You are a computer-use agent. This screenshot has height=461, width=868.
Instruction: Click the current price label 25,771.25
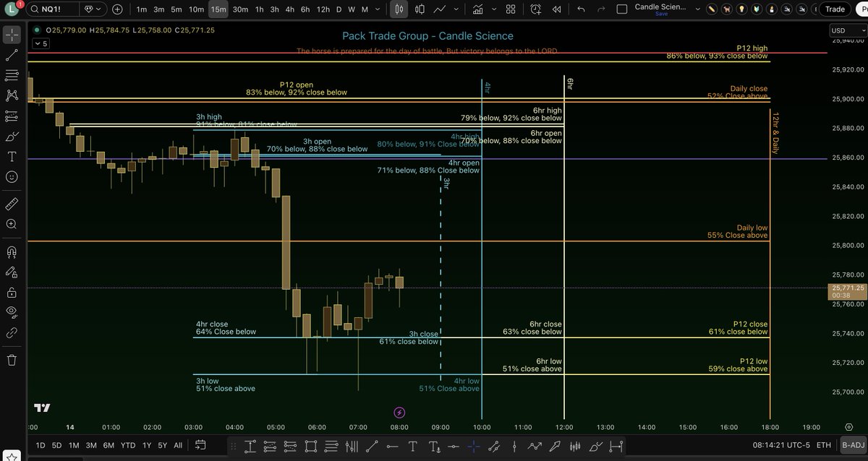(848, 290)
